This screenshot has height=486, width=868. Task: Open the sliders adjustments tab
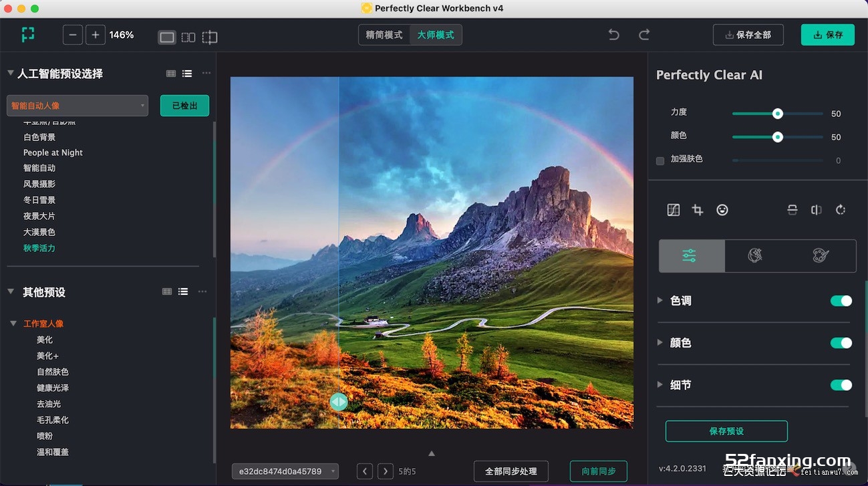(x=692, y=256)
